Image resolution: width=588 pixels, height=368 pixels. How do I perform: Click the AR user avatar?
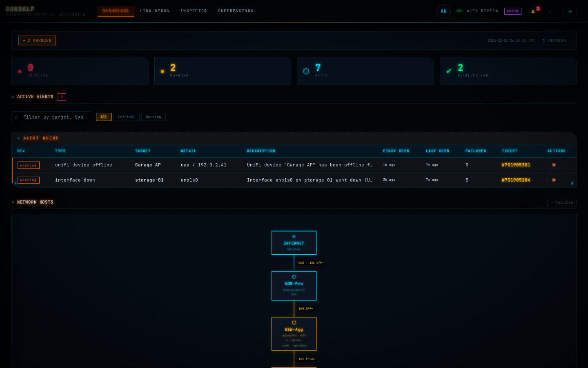pyautogui.click(x=443, y=11)
